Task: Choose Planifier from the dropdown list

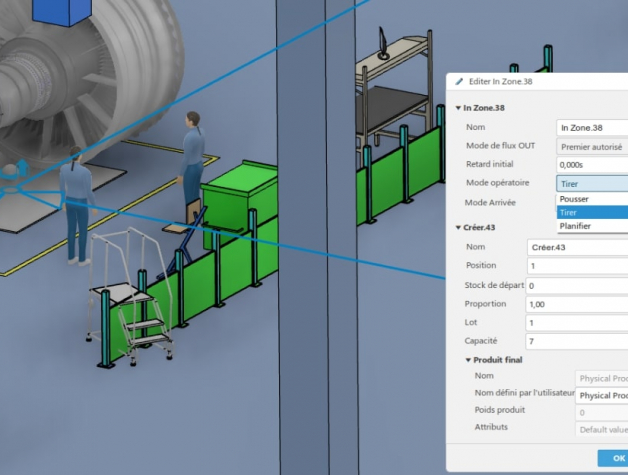Action: (x=577, y=226)
